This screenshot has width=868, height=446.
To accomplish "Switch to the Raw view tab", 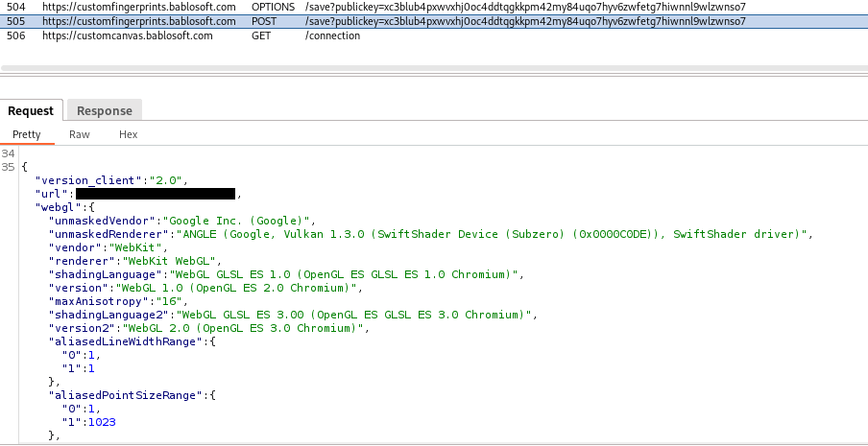I will click(x=80, y=135).
